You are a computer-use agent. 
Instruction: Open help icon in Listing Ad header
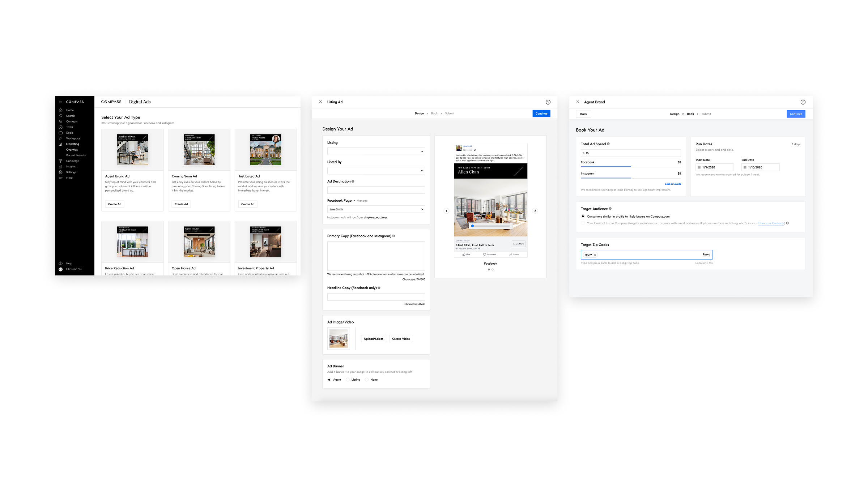[548, 102]
